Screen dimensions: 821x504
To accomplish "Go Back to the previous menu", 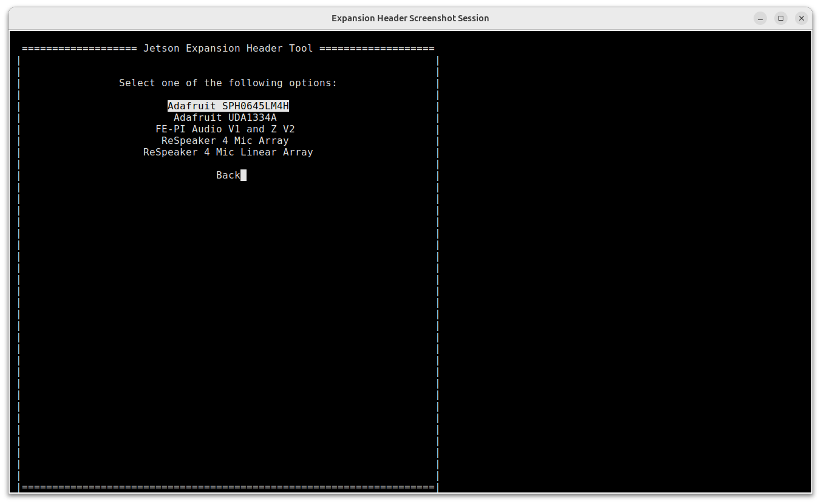I will [228, 175].
